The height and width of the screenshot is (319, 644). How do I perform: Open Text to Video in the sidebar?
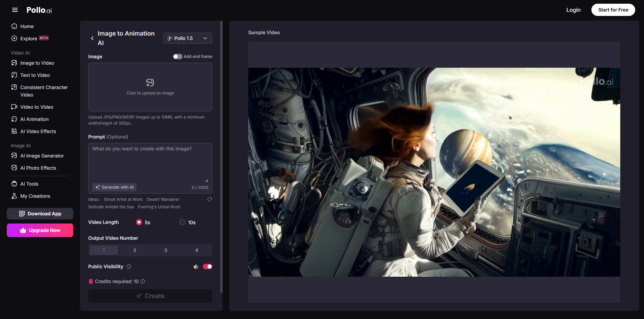pos(35,75)
